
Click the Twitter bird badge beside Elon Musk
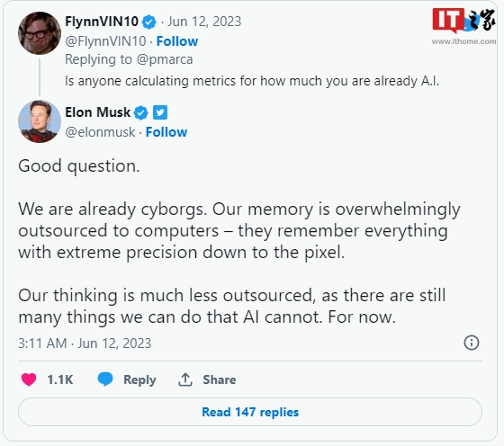[x=160, y=112]
